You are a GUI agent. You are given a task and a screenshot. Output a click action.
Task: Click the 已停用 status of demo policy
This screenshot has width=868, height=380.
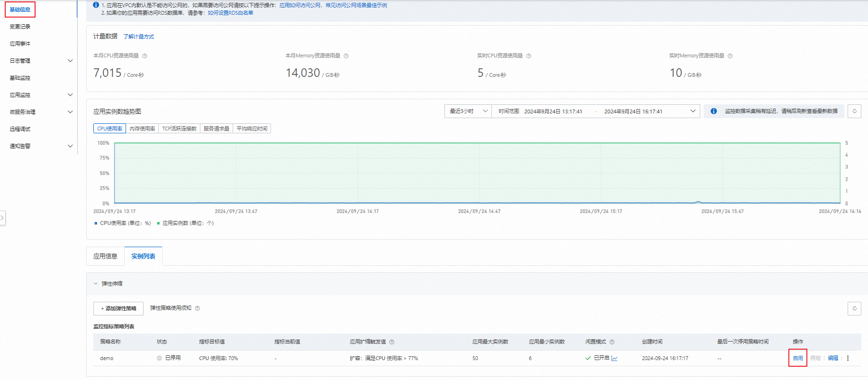(169, 358)
